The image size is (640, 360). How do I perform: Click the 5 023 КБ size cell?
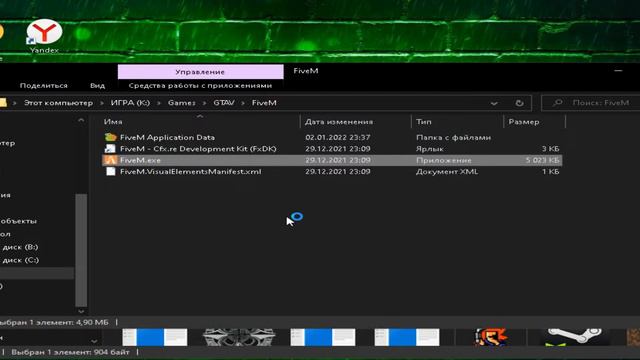coord(542,160)
